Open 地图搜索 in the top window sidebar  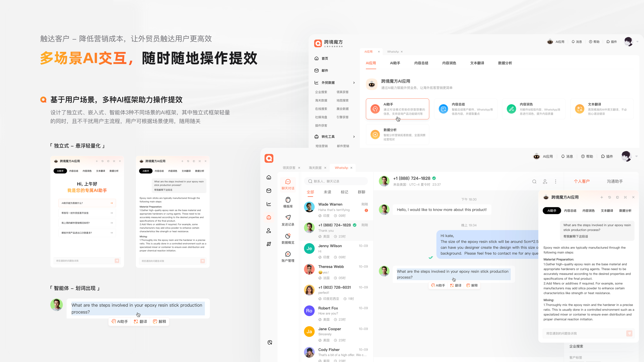[342, 100]
